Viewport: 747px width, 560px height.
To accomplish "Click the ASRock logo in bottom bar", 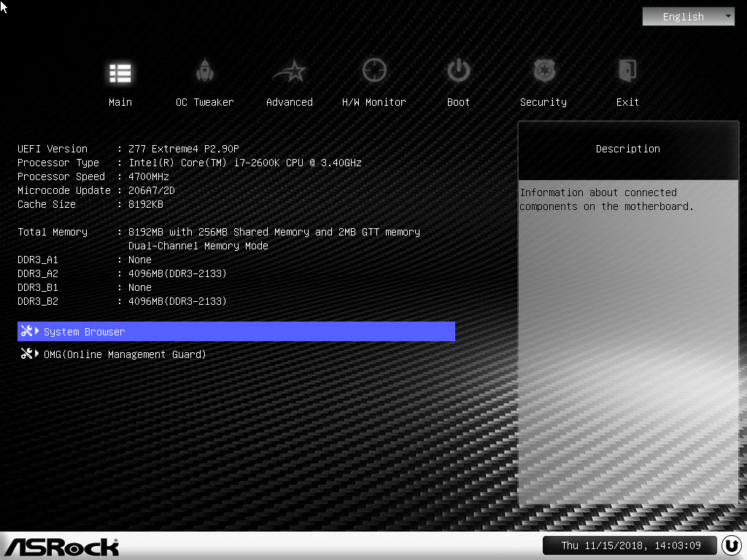I will tap(62, 547).
